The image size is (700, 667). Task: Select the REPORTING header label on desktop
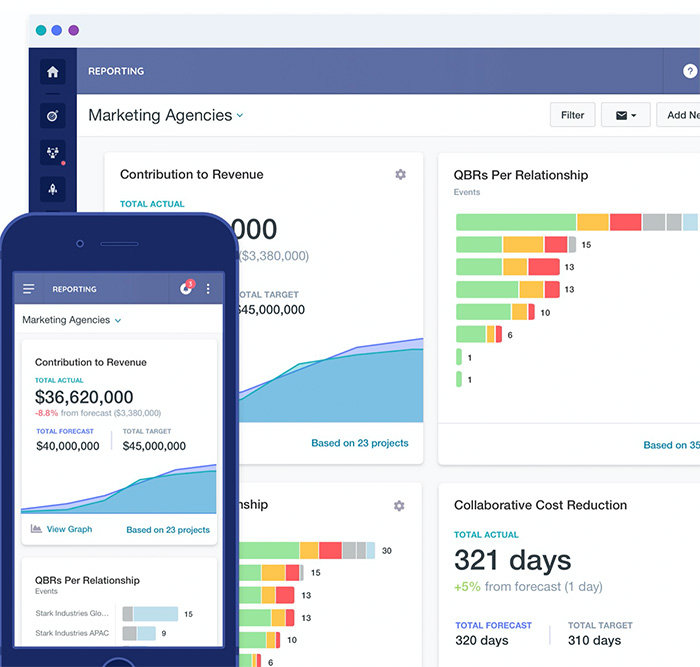(116, 72)
